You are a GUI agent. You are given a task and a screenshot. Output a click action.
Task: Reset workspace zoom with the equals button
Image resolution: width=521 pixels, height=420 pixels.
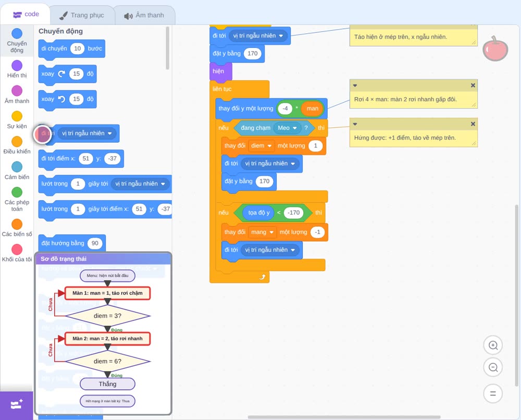click(x=493, y=393)
